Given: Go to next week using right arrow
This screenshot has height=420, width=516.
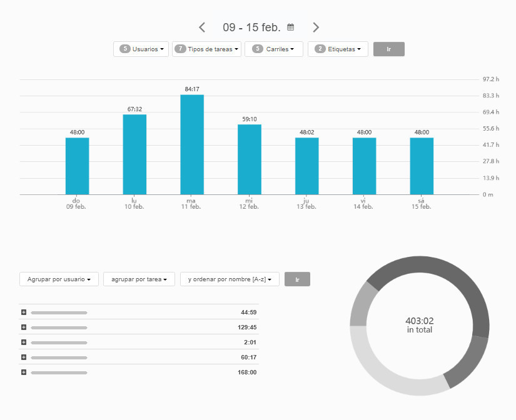Looking at the screenshot, I should click(316, 27).
